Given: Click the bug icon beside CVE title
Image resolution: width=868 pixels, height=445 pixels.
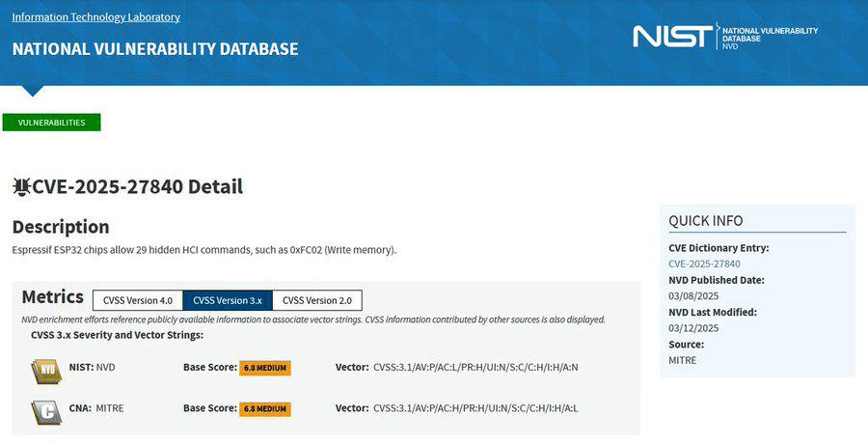Looking at the screenshot, I should (x=21, y=187).
